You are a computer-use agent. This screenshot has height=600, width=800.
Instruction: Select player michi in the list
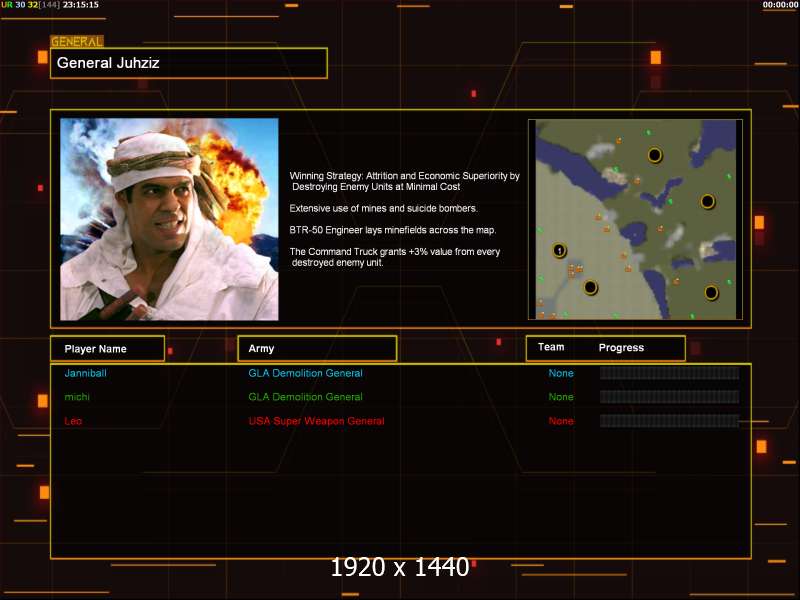[77, 396]
